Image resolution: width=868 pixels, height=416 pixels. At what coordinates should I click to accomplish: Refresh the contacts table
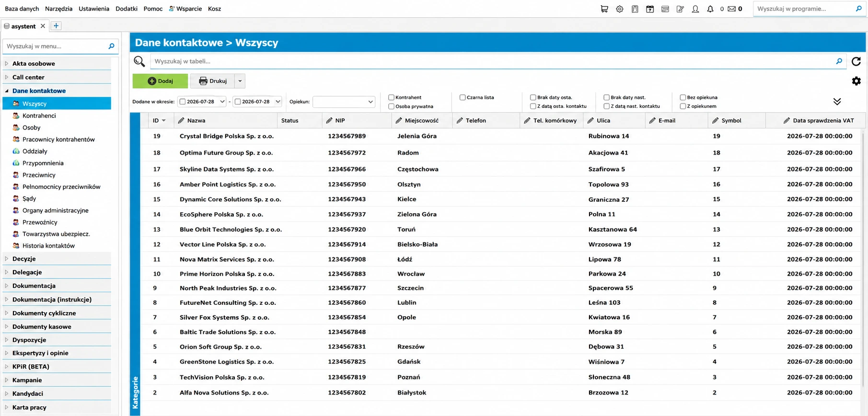click(x=856, y=61)
